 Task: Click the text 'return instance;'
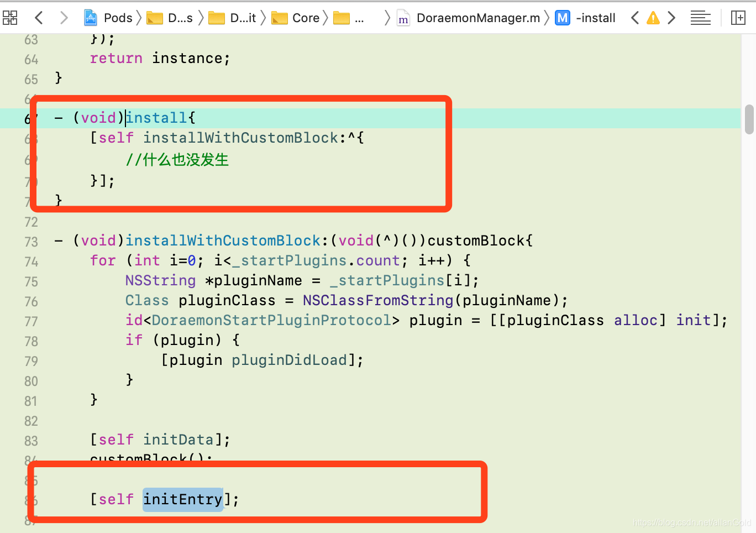pos(160,58)
